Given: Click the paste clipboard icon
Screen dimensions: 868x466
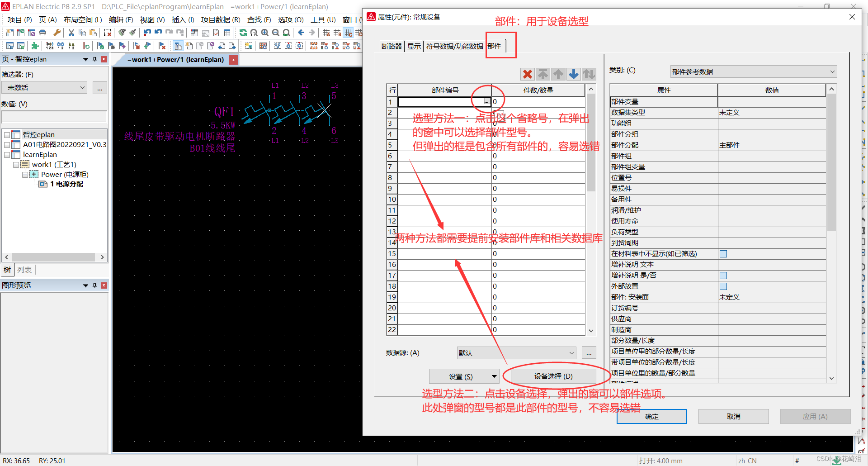Looking at the screenshot, I should (93, 33).
